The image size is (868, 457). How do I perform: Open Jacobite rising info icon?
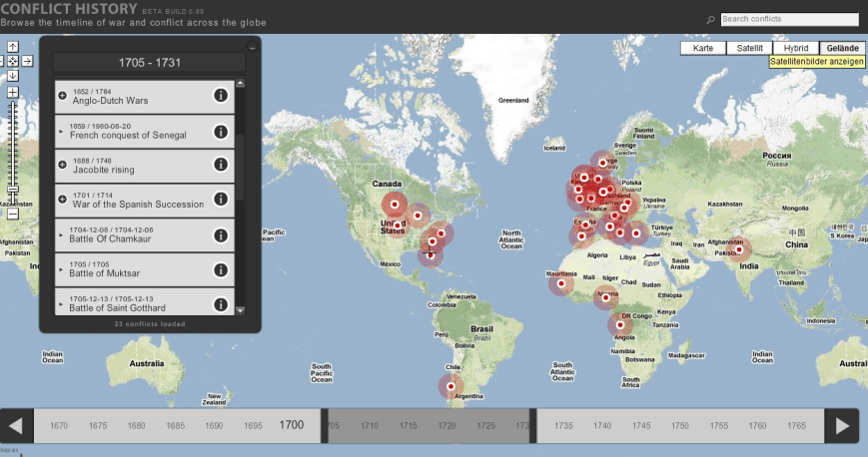[221, 166]
